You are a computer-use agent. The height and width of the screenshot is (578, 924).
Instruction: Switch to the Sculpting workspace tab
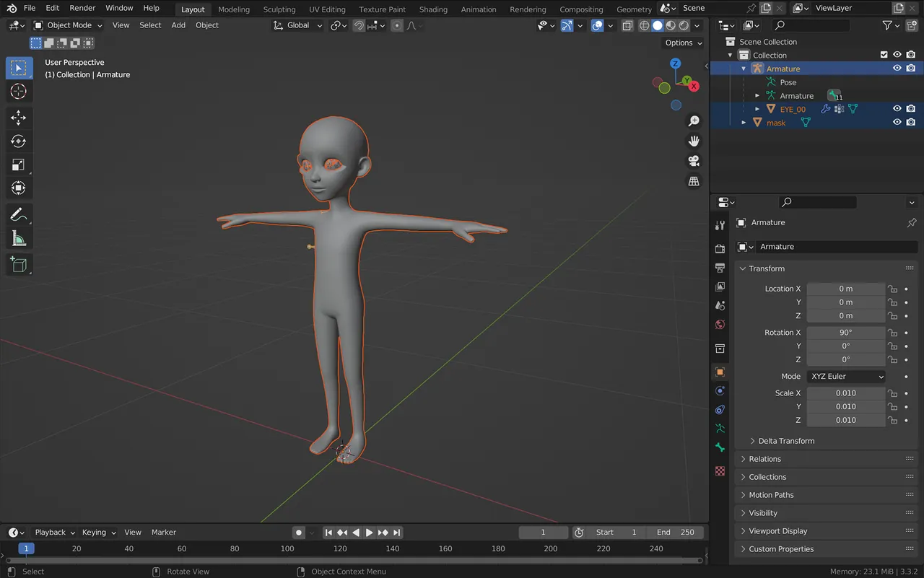point(279,9)
